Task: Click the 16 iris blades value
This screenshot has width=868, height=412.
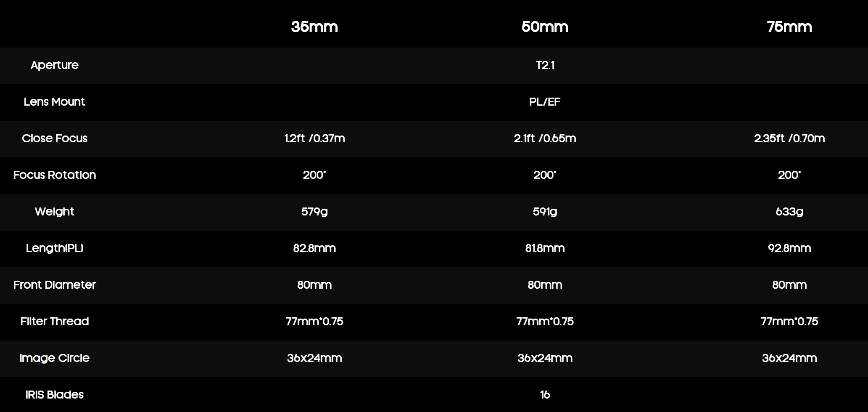Action: 545,395
